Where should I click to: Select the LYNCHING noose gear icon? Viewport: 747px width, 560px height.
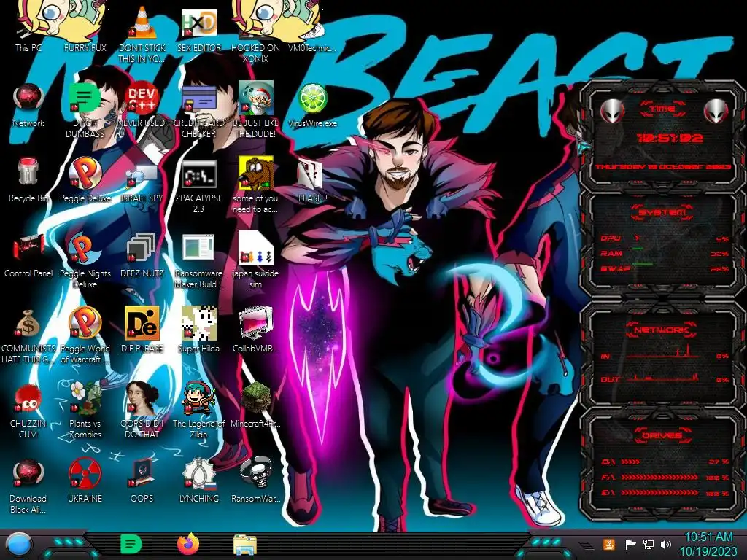tap(198, 473)
